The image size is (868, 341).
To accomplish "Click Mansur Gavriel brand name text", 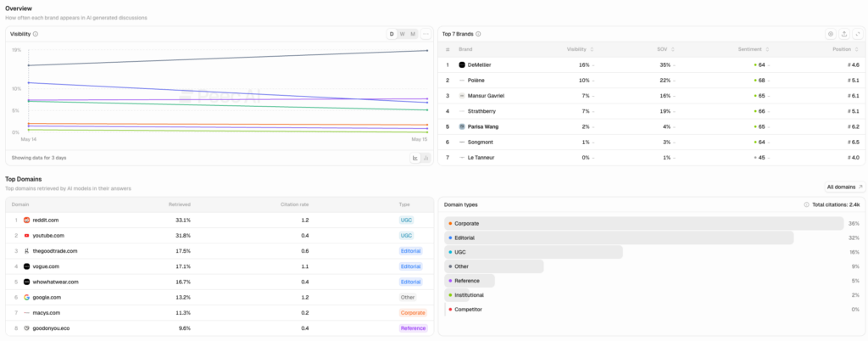I will coord(486,96).
